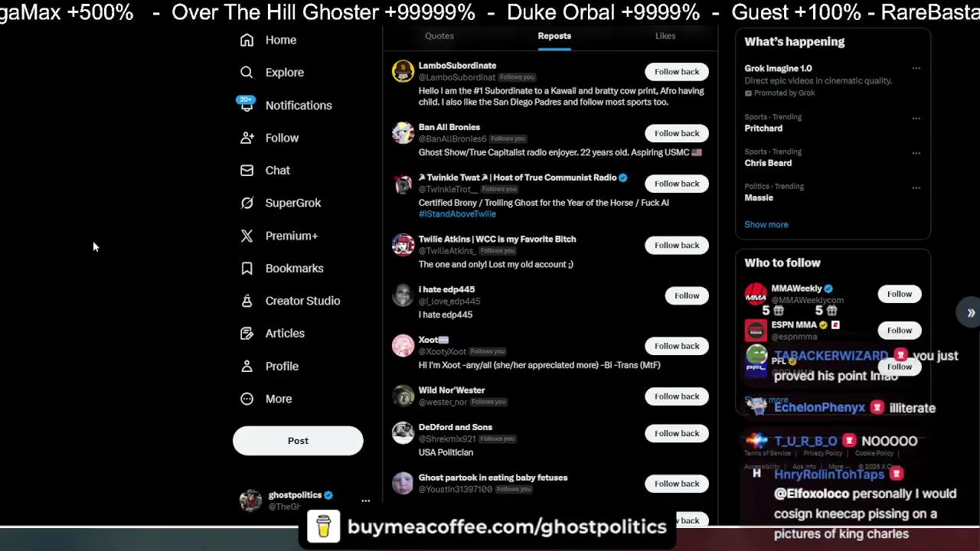Open account menu next to ghostpolitics

(365, 500)
